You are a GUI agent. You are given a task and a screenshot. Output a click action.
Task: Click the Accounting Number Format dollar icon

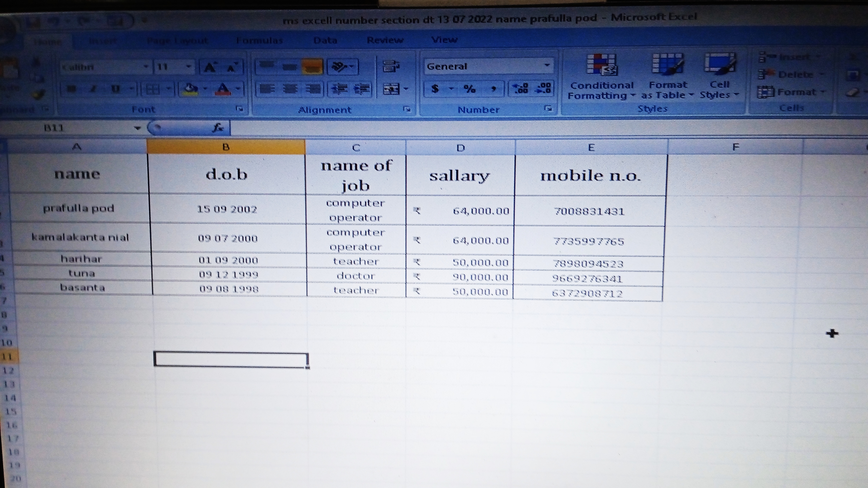tap(435, 89)
